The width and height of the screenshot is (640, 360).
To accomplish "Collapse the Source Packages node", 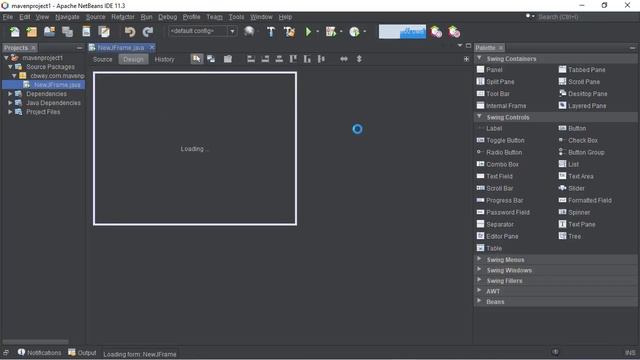I will pyautogui.click(x=10, y=67).
